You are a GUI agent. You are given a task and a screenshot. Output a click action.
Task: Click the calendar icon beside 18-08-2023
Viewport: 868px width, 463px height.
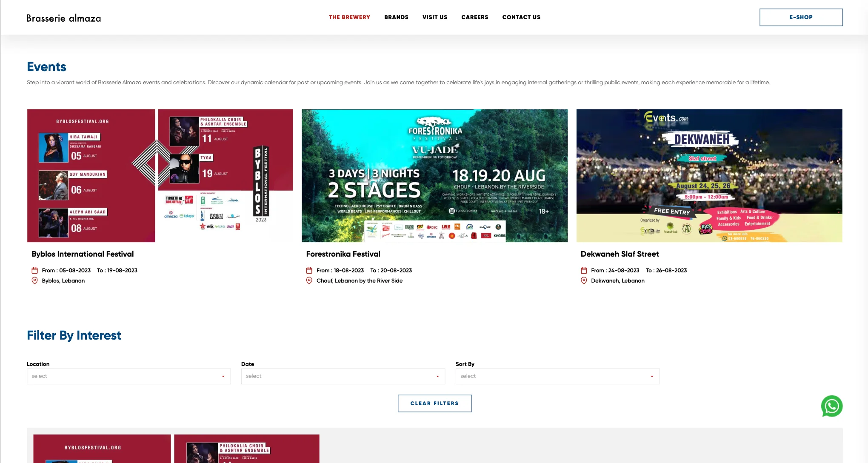pyautogui.click(x=309, y=271)
